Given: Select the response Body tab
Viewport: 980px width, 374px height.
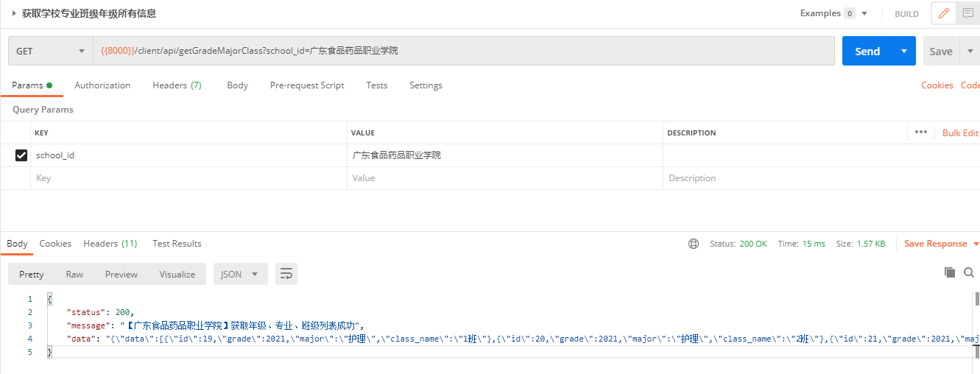Looking at the screenshot, I should point(17,244).
